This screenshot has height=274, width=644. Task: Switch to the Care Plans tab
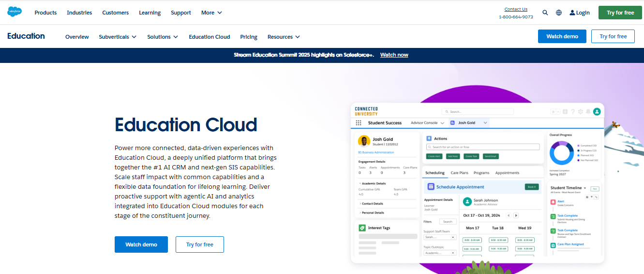(459, 173)
